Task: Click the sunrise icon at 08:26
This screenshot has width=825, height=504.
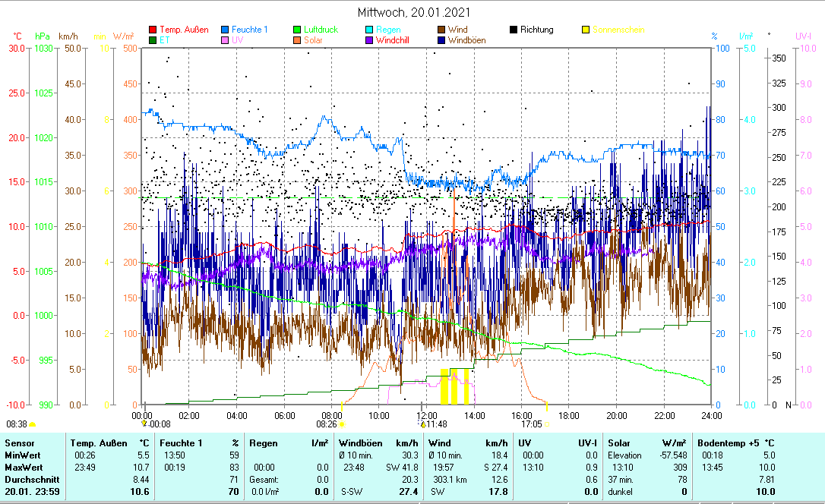Action: 342,424
